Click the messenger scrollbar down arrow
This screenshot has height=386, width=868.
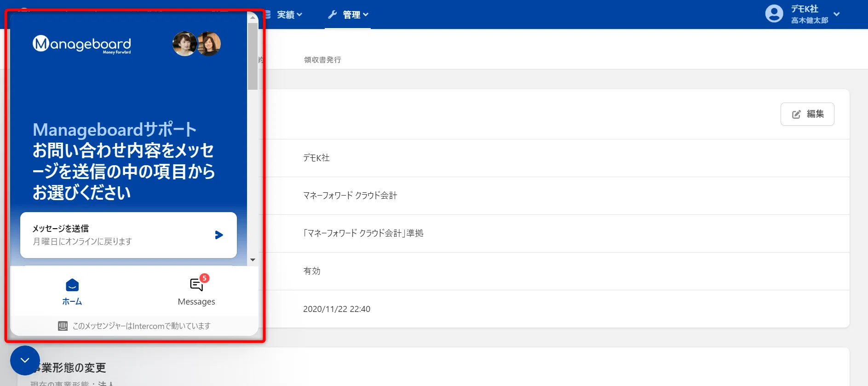[253, 260]
